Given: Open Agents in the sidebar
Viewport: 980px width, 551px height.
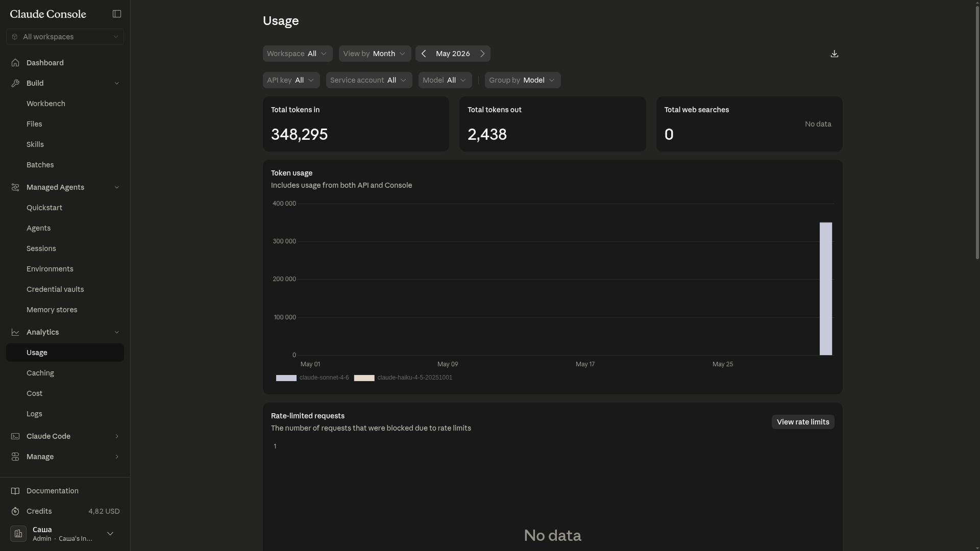Looking at the screenshot, I should tap(65, 228).
